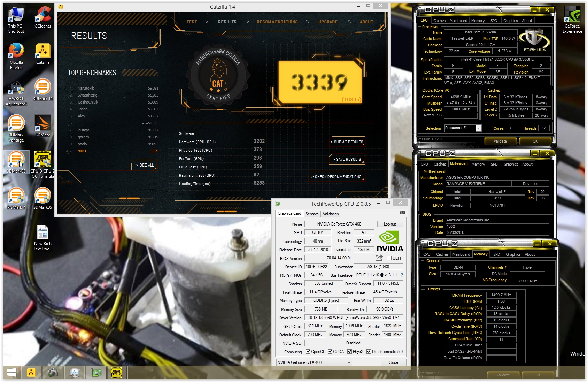
Task: Click bus interface question mark in GPU-Z
Action: [x=402, y=275]
